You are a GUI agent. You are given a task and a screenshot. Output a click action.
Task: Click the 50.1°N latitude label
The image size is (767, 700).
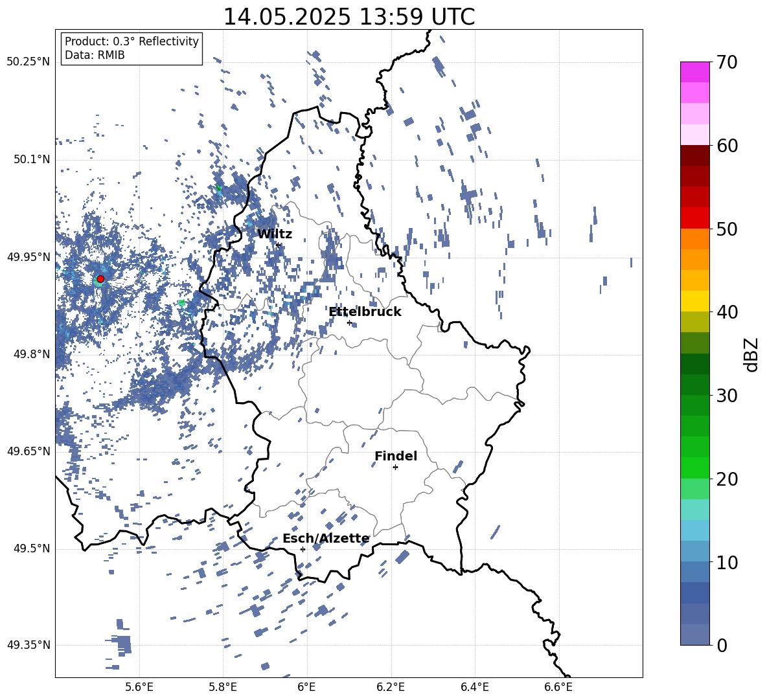pyautogui.click(x=32, y=159)
